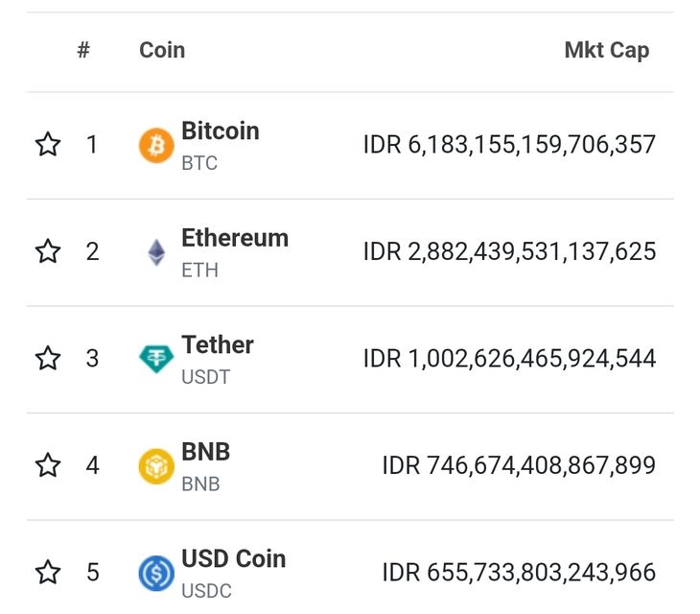Image resolution: width=700 pixels, height=614 pixels.
Task: Sort by the # rank column header
Action: (x=83, y=50)
